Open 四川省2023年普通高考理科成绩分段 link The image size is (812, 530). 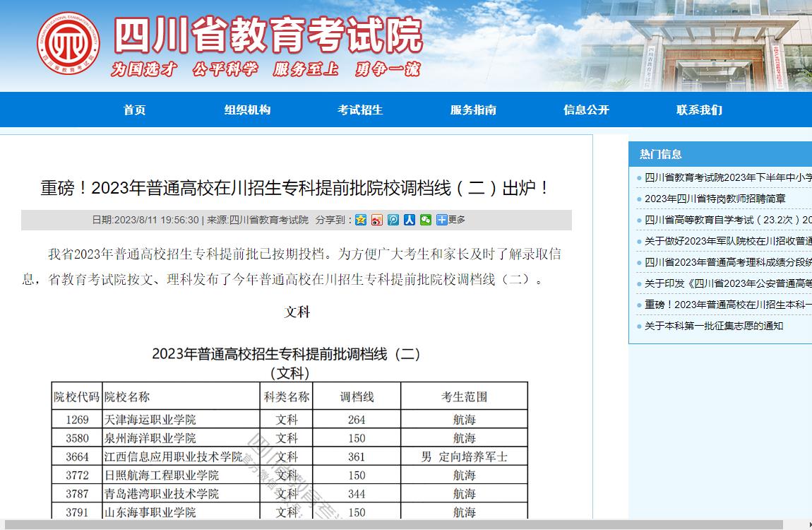728,263
